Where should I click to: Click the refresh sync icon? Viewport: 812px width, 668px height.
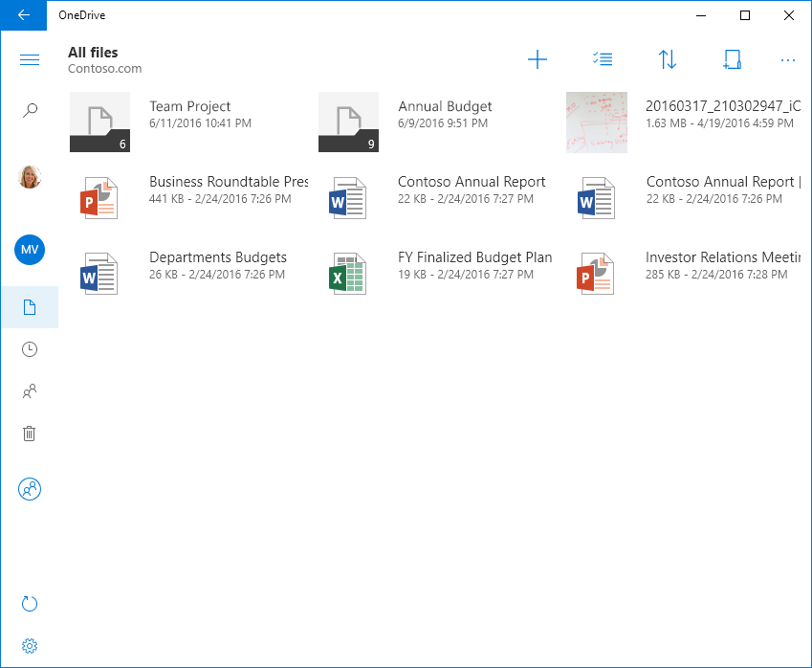(x=30, y=604)
